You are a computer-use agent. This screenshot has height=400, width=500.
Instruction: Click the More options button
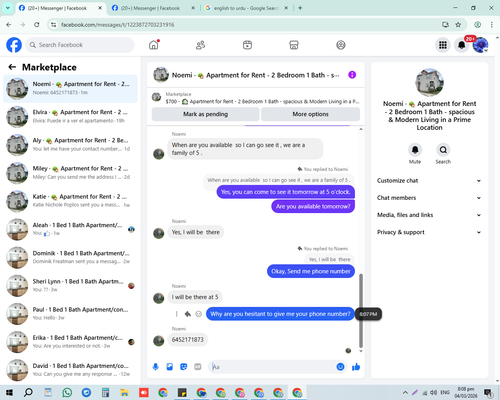pos(310,114)
